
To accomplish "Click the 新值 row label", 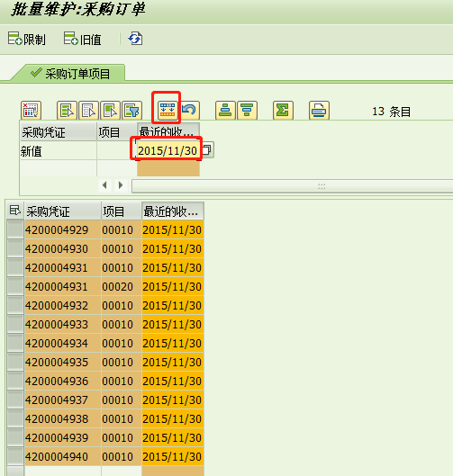I will [x=31, y=151].
